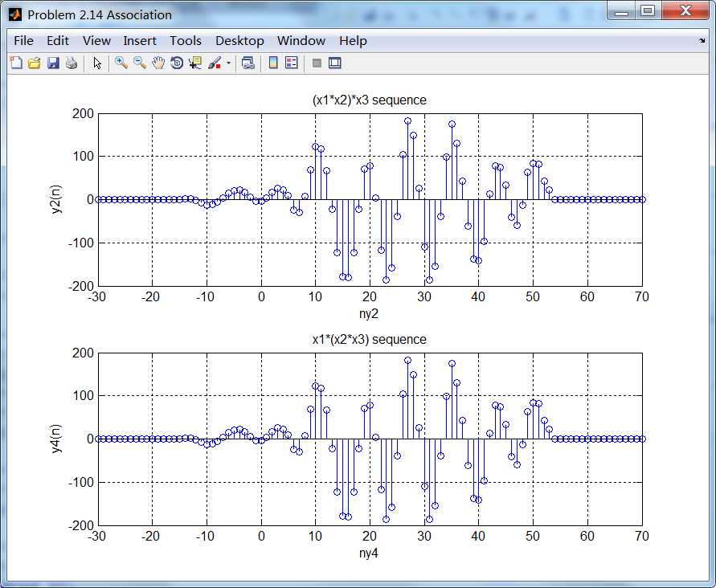
Task: Open the Tools menu
Action: pyautogui.click(x=186, y=41)
